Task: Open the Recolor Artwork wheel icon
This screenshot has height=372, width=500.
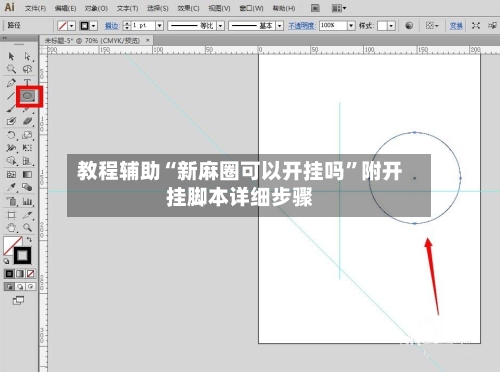Action: click(x=409, y=26)
